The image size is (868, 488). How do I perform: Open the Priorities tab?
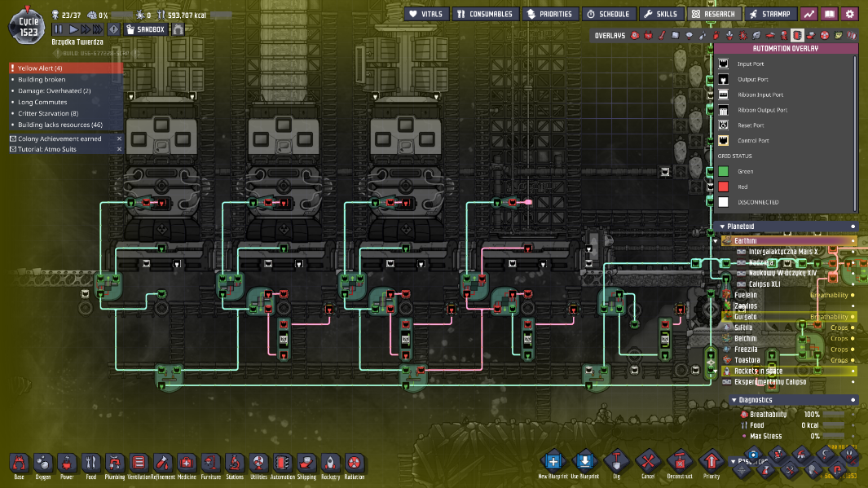550,14
